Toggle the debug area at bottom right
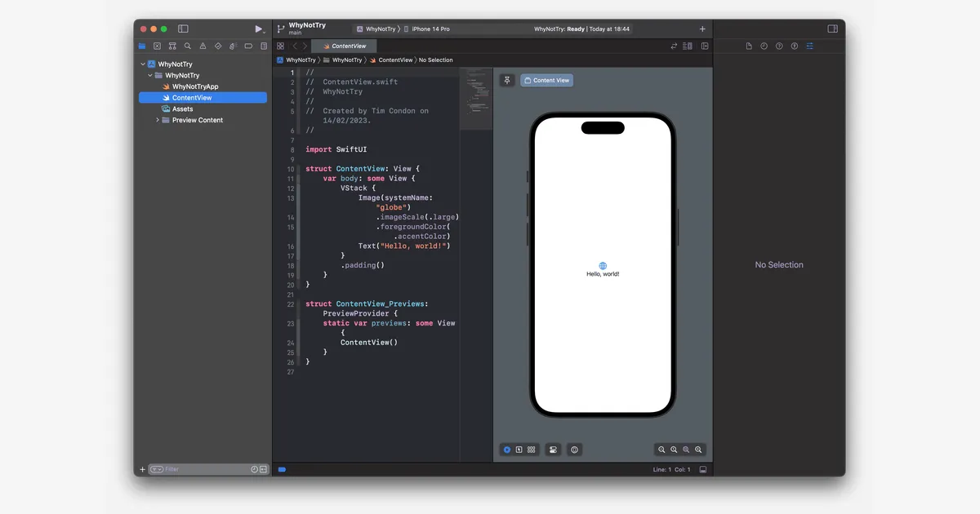This screenshot has height=514, width=980. tap(702, 470)
